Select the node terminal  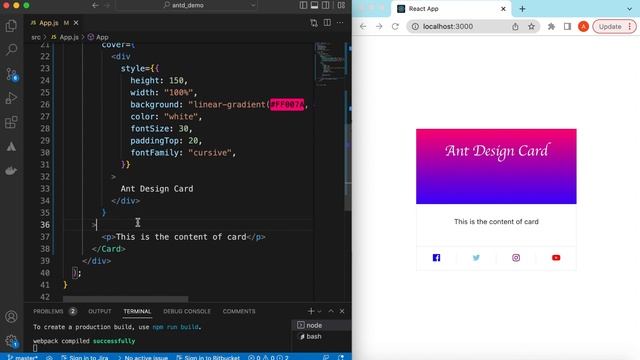[321, 325]
